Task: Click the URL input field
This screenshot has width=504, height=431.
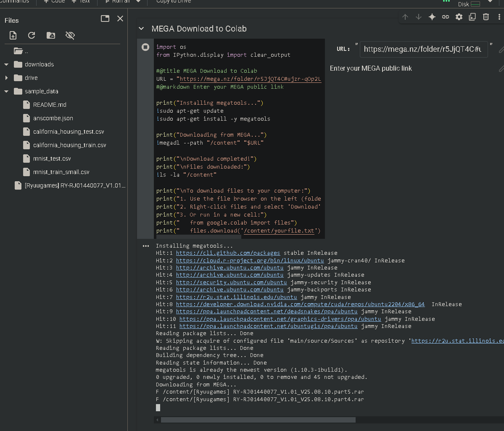Action: 424,49
